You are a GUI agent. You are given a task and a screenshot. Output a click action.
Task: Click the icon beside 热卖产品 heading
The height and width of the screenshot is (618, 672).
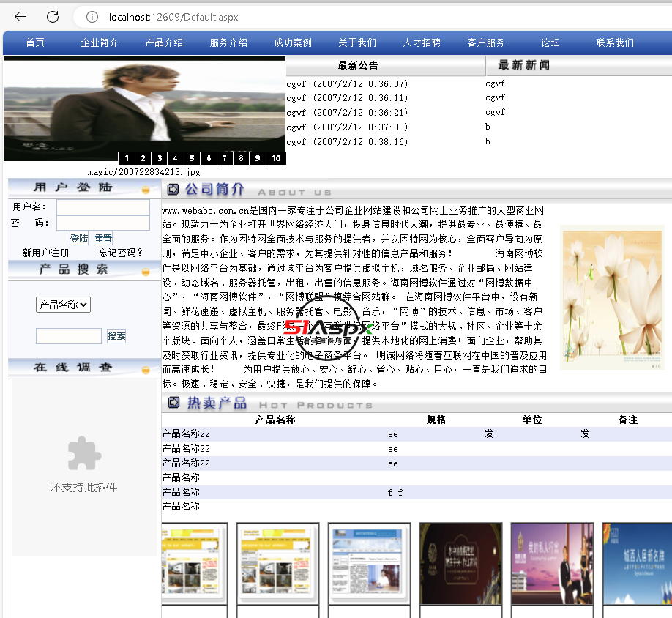pos(173,403)
